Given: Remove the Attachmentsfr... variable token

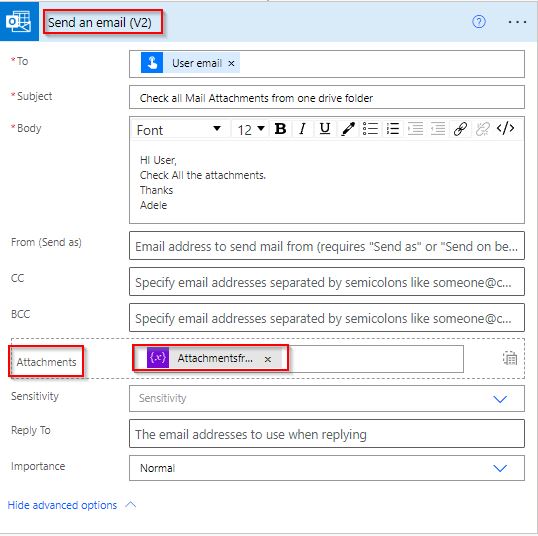Looking at the screenshot, I should point(268,359).
